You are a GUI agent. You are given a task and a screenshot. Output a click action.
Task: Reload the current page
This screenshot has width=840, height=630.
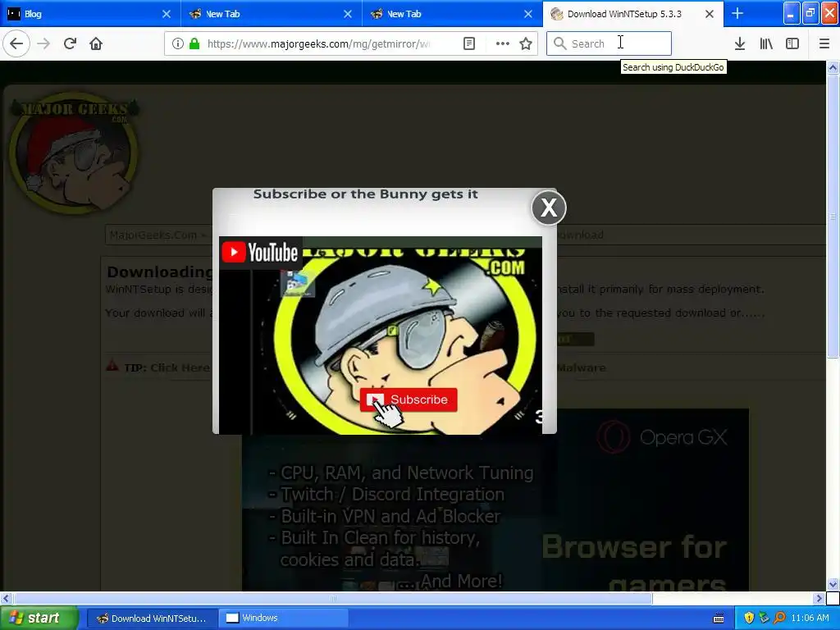pyautogui.click(x=70, y=43)
